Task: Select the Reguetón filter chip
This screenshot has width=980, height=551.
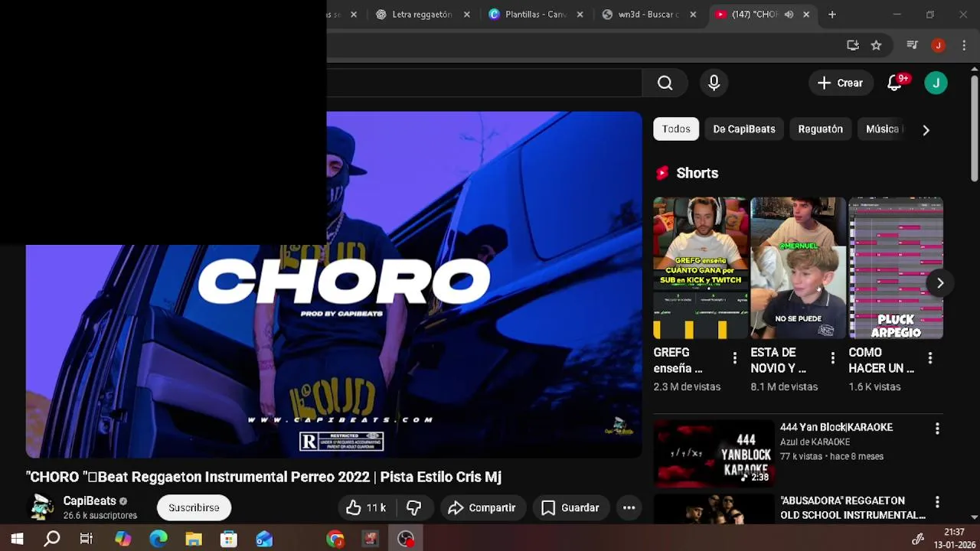Action: coord(820,129)
